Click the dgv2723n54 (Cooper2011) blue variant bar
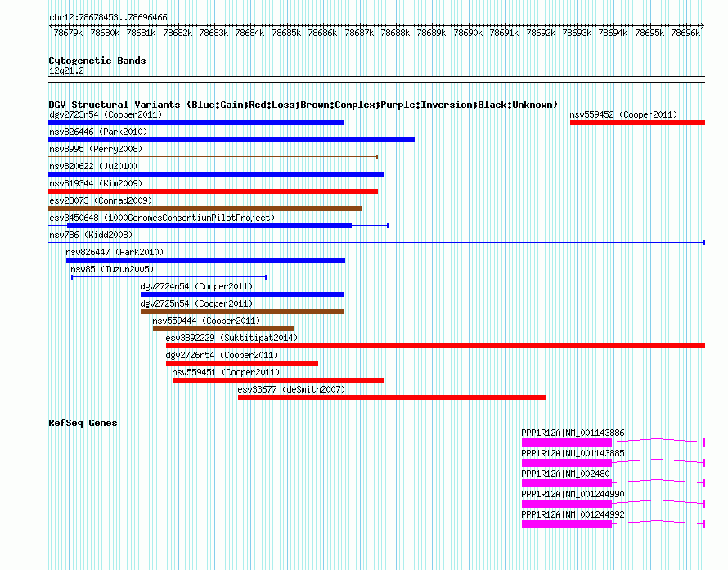Image resolution: width=728 pixels, height=570 pixels. pyautogui.click(x=196, y=123)
